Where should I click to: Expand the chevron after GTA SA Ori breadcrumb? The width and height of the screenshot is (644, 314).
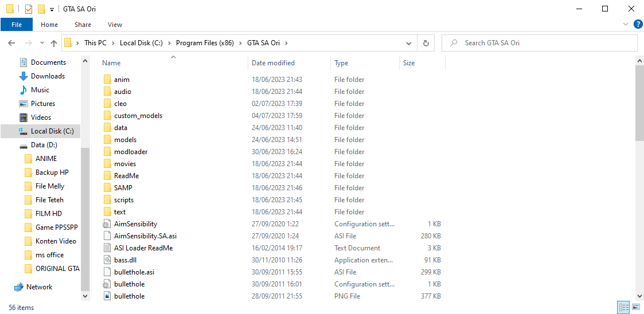(287, 42)
